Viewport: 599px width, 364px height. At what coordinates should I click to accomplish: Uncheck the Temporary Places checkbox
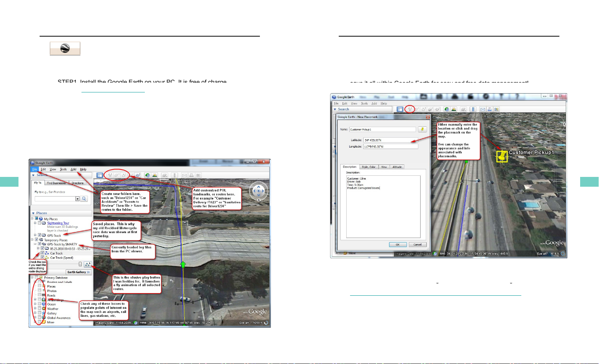pyautogui.click(x=37, y=240)
